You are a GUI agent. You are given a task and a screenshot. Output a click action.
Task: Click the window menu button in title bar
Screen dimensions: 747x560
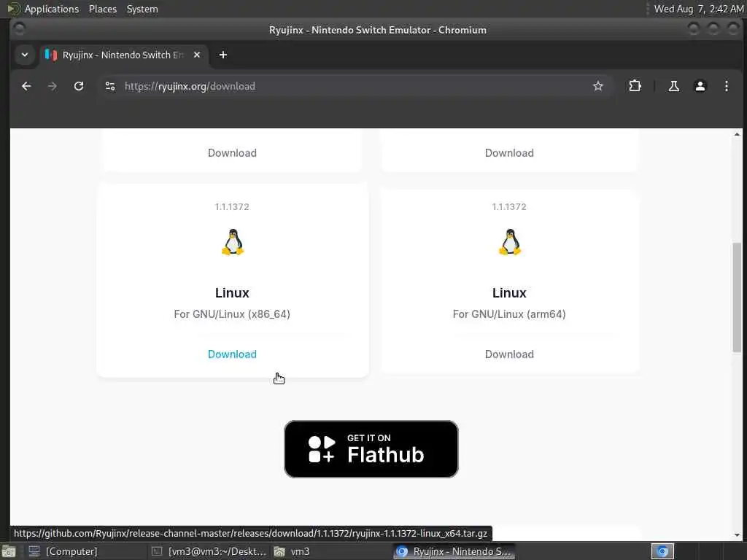[x=20, y=29]
